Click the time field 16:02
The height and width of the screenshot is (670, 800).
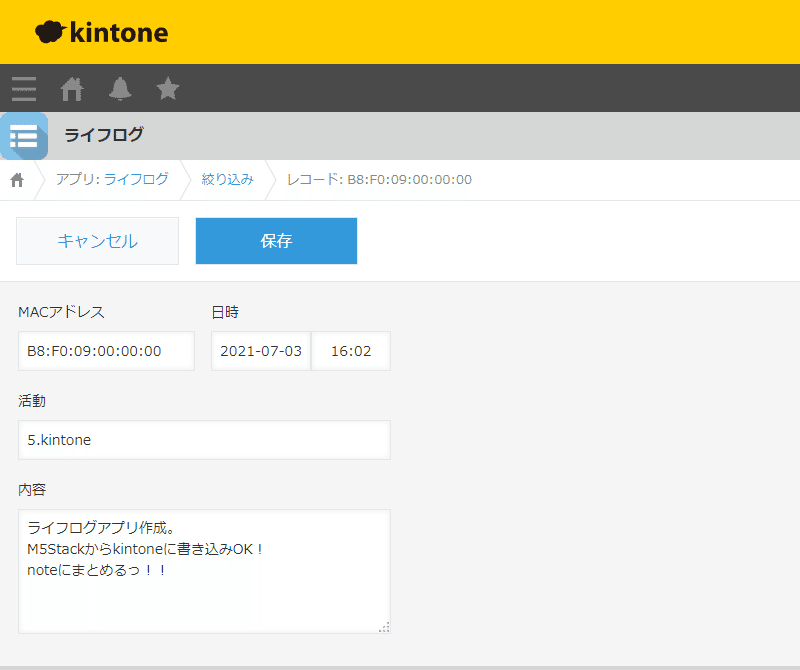coord(351,351)
